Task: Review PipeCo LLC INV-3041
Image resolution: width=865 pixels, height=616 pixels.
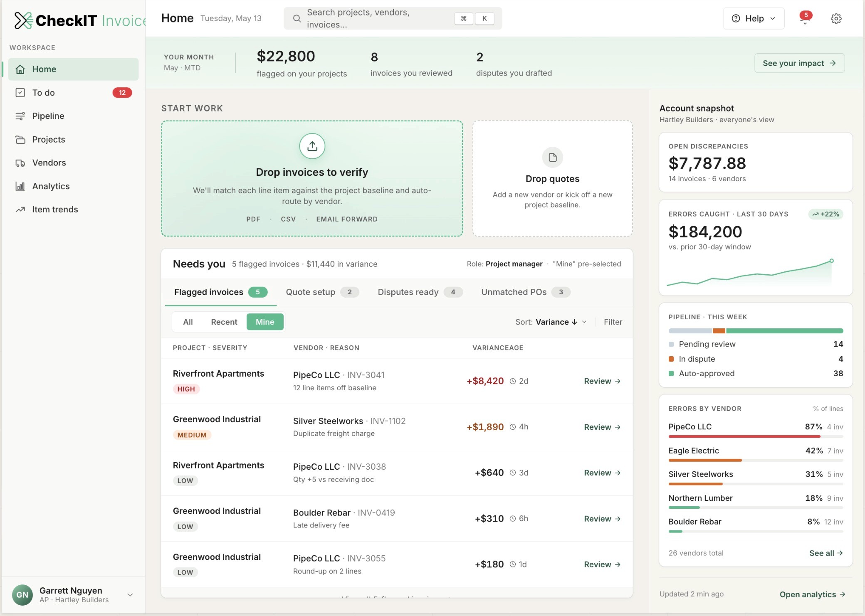Action: 602,381
